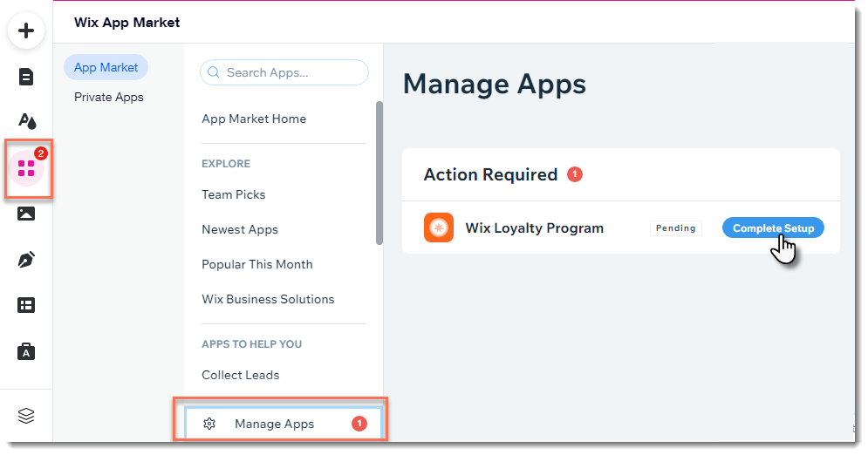The width and height of the screenshot is (868, 455).
Task: Click the Wix Loyalty Program name
Action: (534, 227)
